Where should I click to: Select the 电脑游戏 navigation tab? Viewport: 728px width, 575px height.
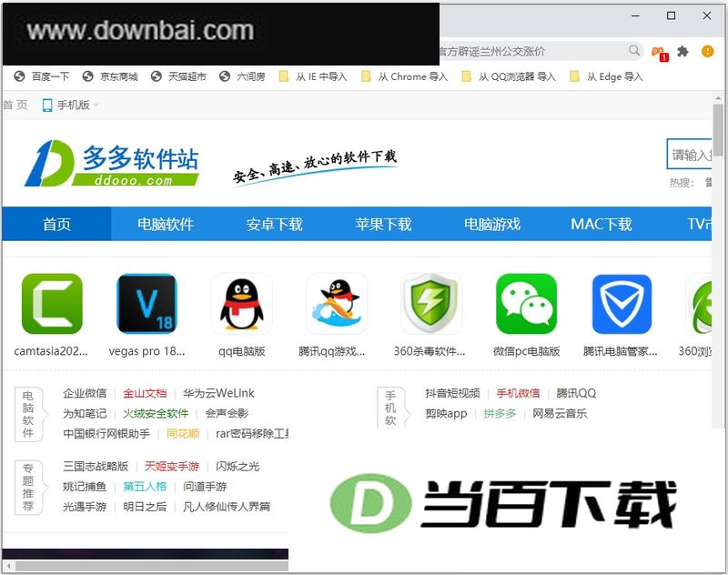[x=492, y=224]
